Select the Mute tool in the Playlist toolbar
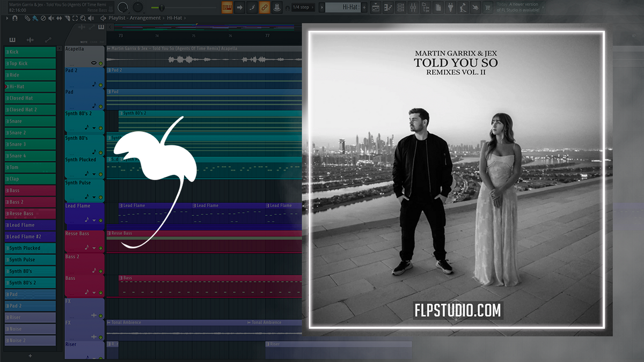644x362 pixels. pos(52,18)
